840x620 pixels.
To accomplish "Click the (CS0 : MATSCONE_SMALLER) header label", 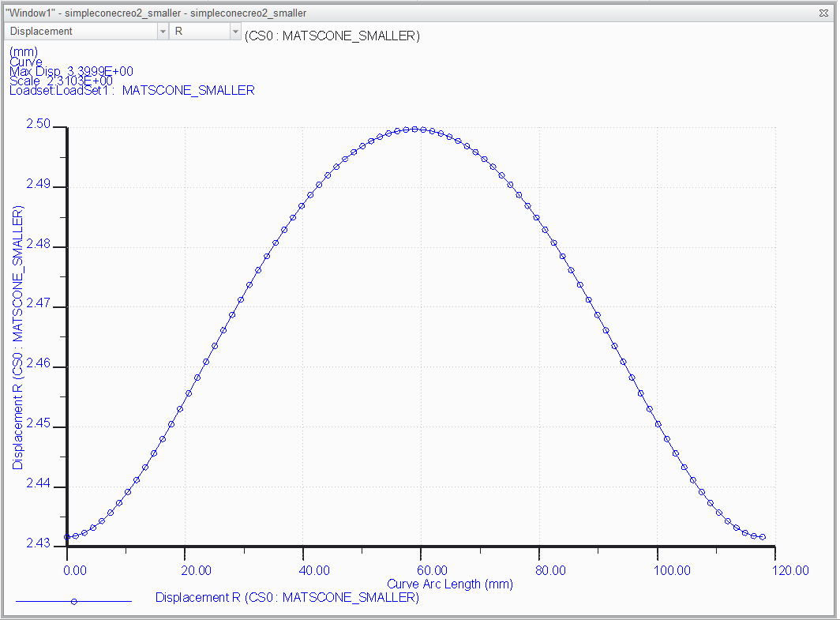I will (x=332, y=36).
